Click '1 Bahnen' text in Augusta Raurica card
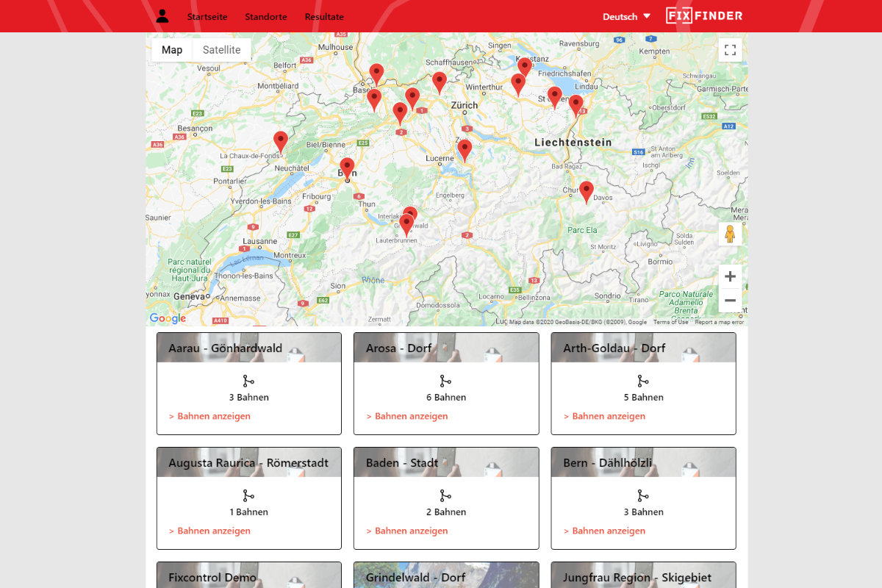 pos(249,512)
